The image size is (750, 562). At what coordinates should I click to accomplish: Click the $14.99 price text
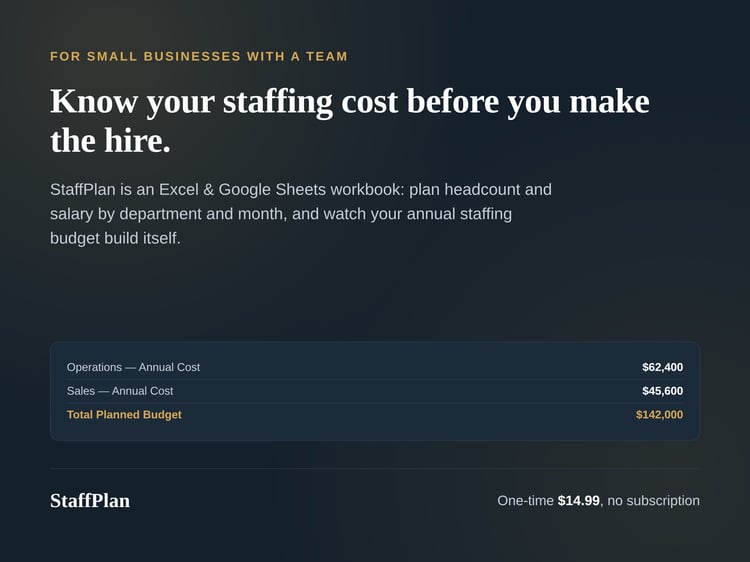578,501
